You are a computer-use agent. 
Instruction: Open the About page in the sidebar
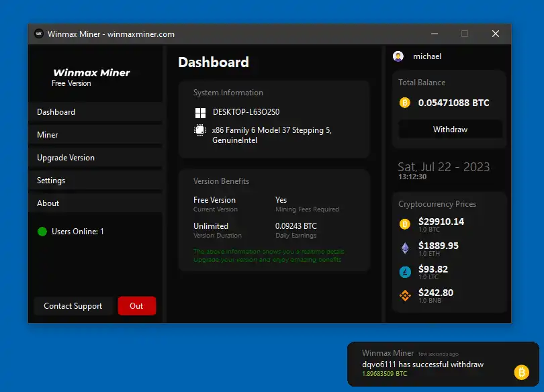pos(95,203)
